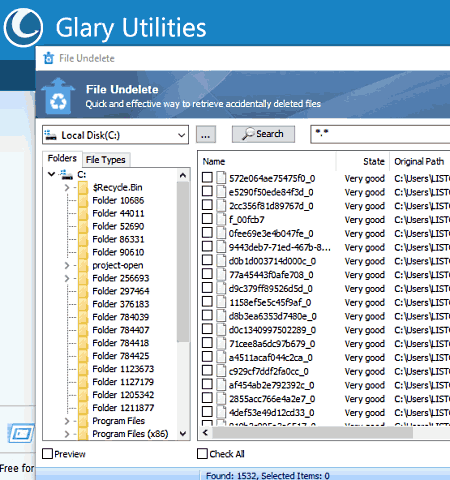Viewport: 450px width, 480px height.
Task: Collapse the C: root tree node
Action: 51,174
